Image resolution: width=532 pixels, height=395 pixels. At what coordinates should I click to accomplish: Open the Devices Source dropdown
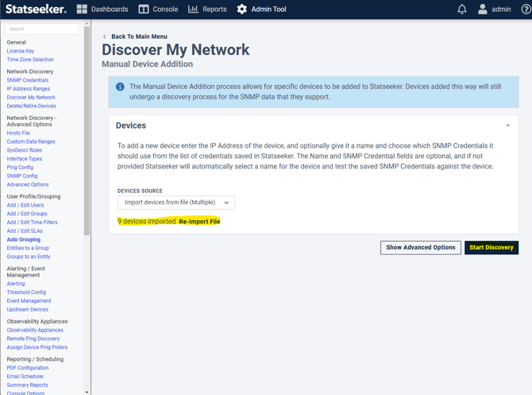coord(176,203)
